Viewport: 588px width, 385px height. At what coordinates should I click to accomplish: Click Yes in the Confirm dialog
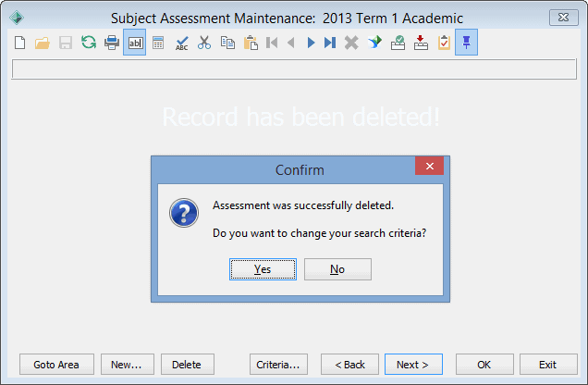click(263, 269)
